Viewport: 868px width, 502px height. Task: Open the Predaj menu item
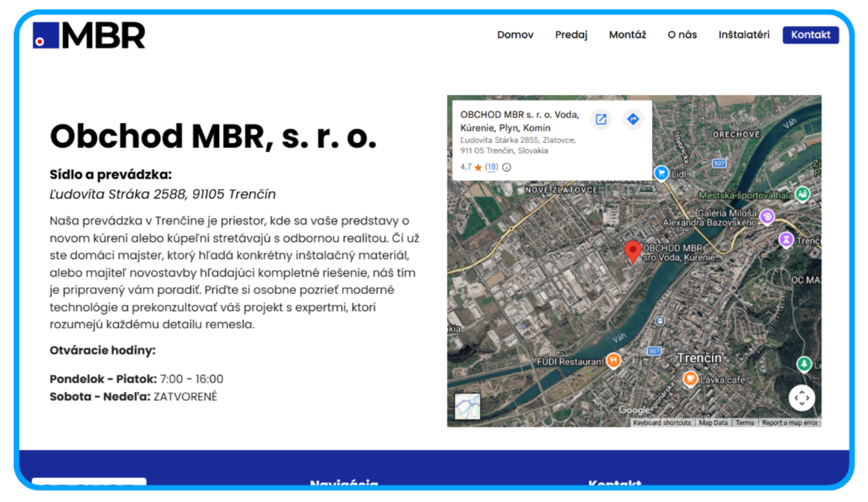pyautogui.click(x=571, y=34)
